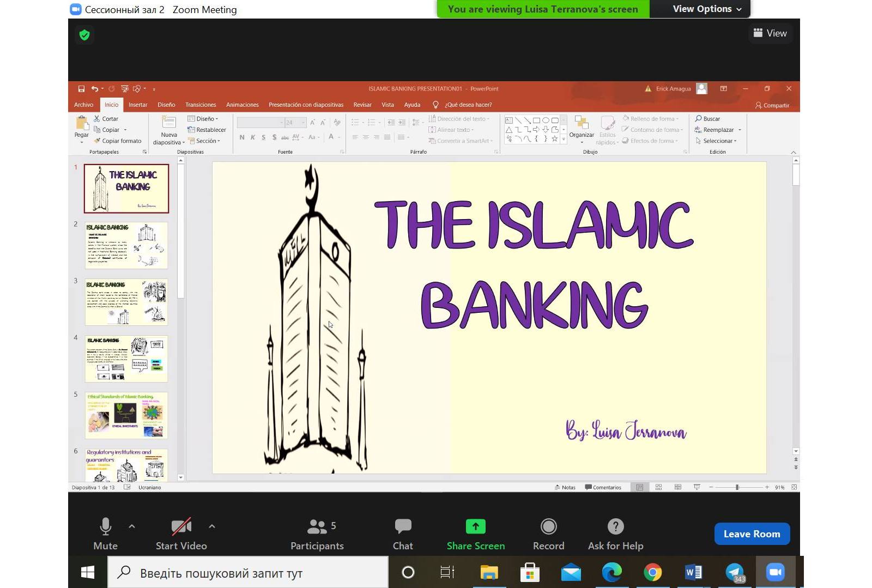Adjust the PowerPoint zoom slider
This screenshot has height=588, width=872.
pos(737,487)
